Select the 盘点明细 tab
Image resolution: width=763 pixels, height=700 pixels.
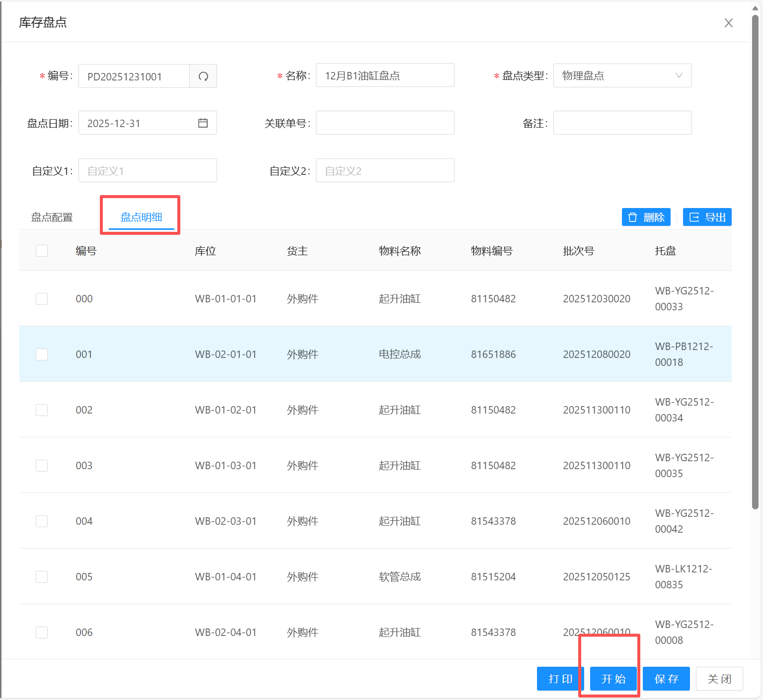(x=141, y=217)
